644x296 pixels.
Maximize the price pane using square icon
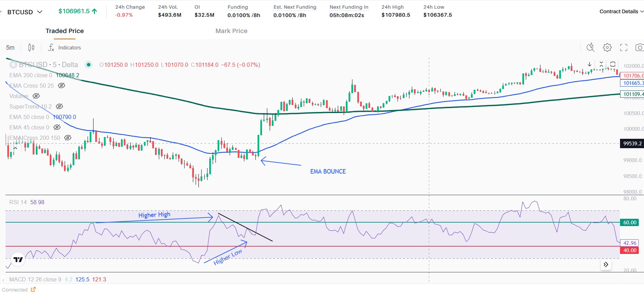613,64
